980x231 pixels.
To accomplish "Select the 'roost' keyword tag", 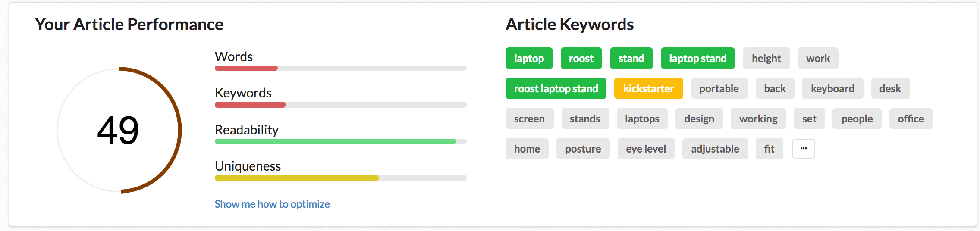I will point(581,58).
